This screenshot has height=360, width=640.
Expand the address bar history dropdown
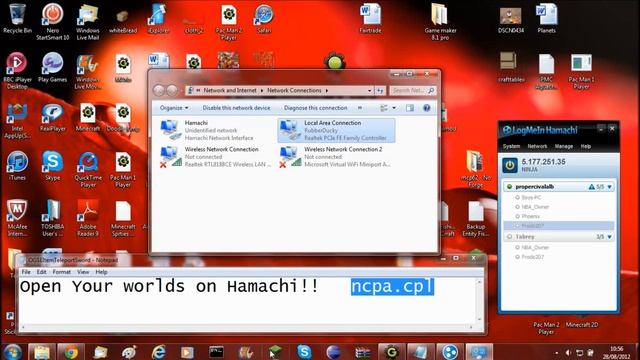click(x=369, y=90)
